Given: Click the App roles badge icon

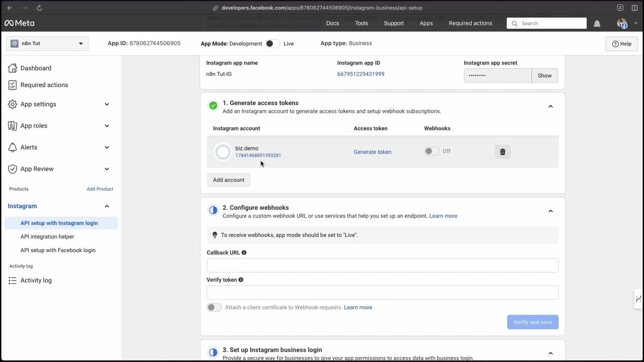Looking at the screenshot, I should [12, 126].
